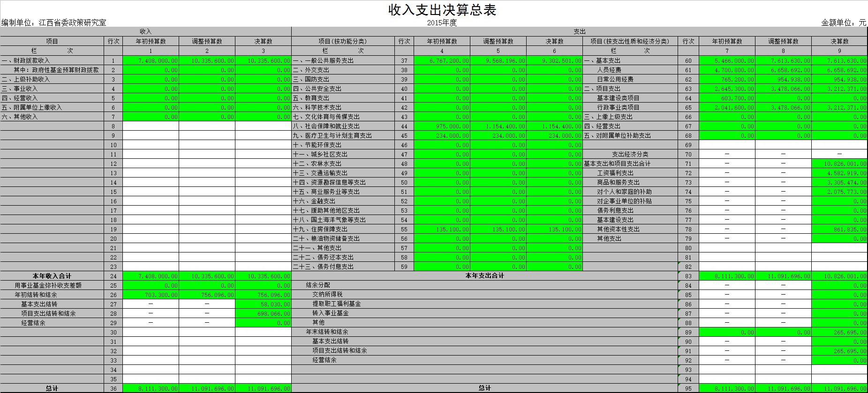Click the 七、文化体育与传媒支出 cell
The width and height of the screenshot is (868, 393).
tap(343, 117)
